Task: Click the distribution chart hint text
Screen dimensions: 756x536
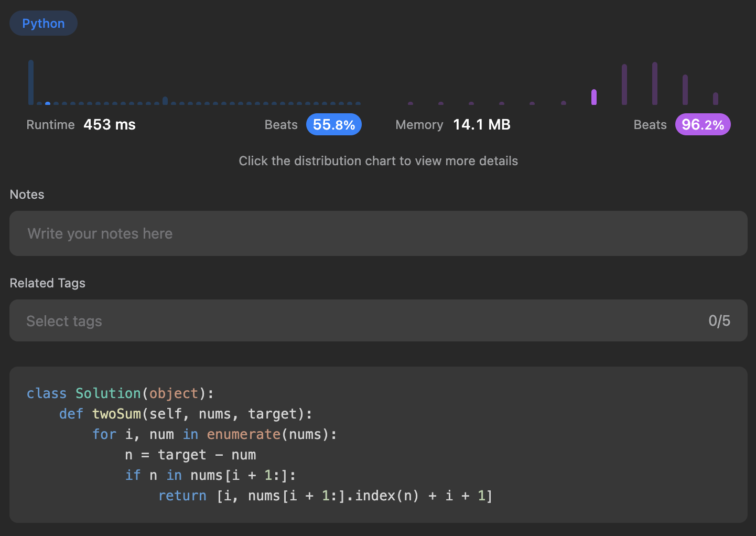Action: coord(379,161)
